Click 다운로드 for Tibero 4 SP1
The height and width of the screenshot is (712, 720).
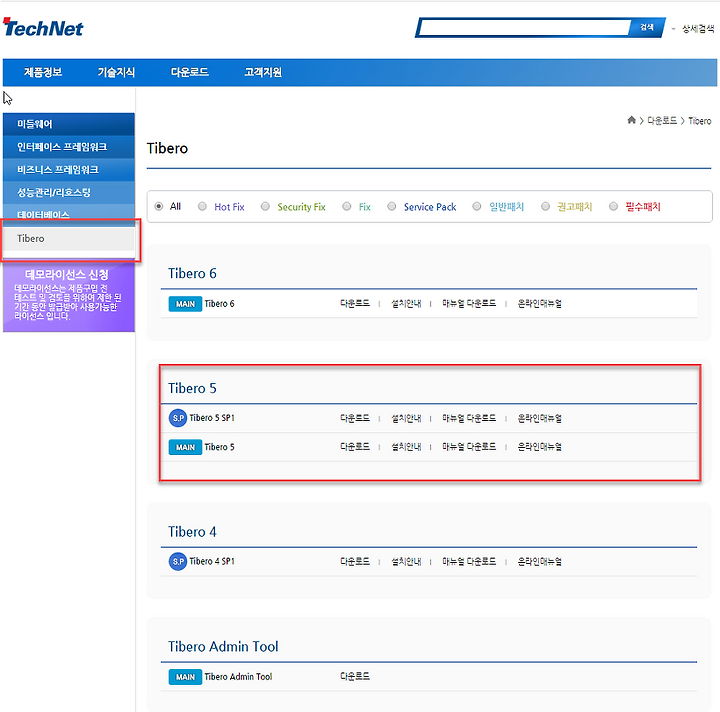click(355, 561)
